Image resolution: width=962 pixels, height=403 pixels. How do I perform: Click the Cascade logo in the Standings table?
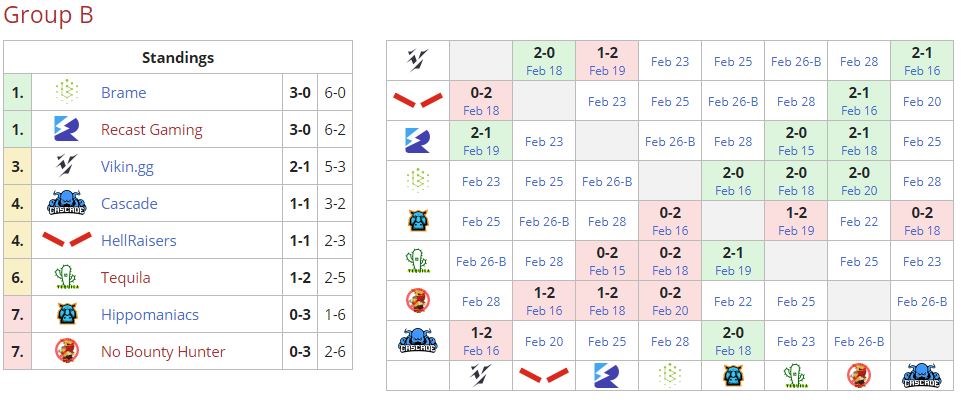[66, 203]
